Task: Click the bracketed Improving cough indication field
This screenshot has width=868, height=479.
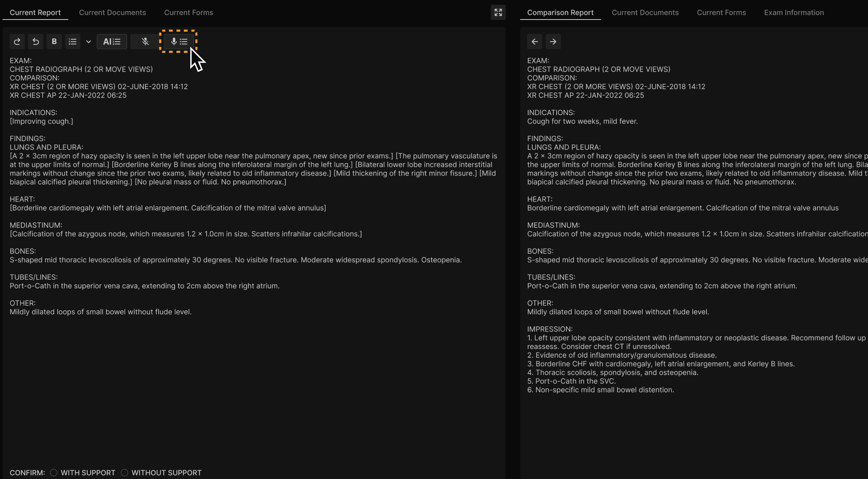Action: pyautogui.click(x=41, y=121)
